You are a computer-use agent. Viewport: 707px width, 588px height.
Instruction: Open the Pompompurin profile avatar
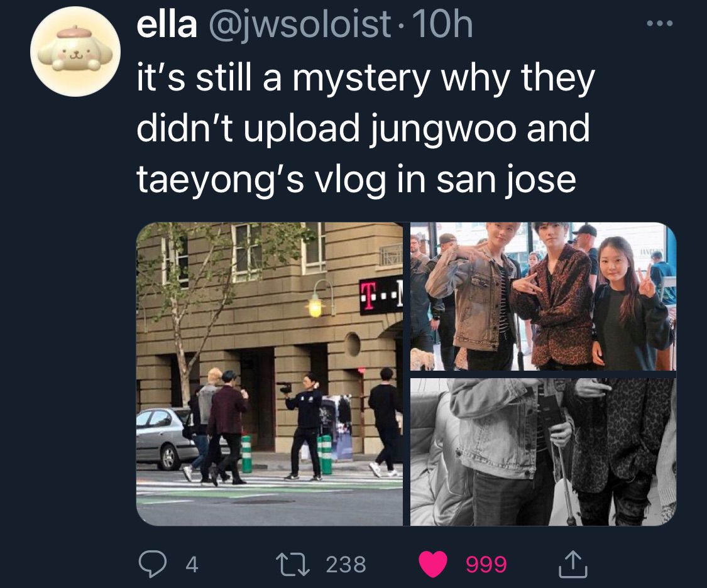tap(75, 52)
